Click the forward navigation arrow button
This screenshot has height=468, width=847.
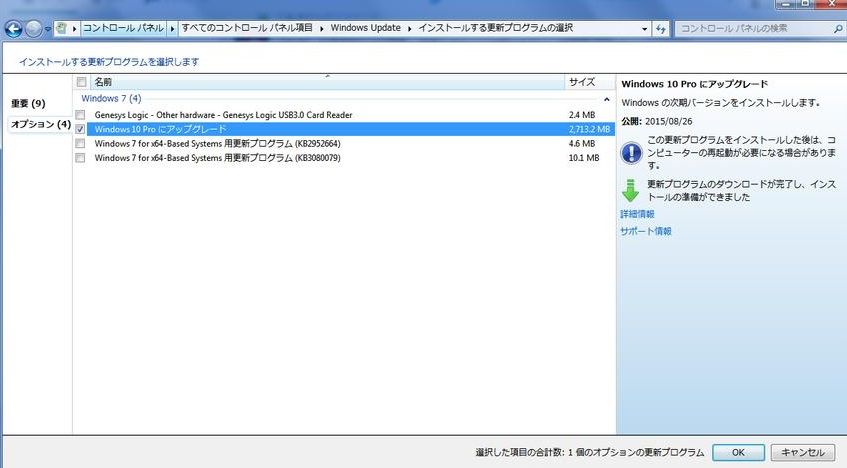click(33, 29)
